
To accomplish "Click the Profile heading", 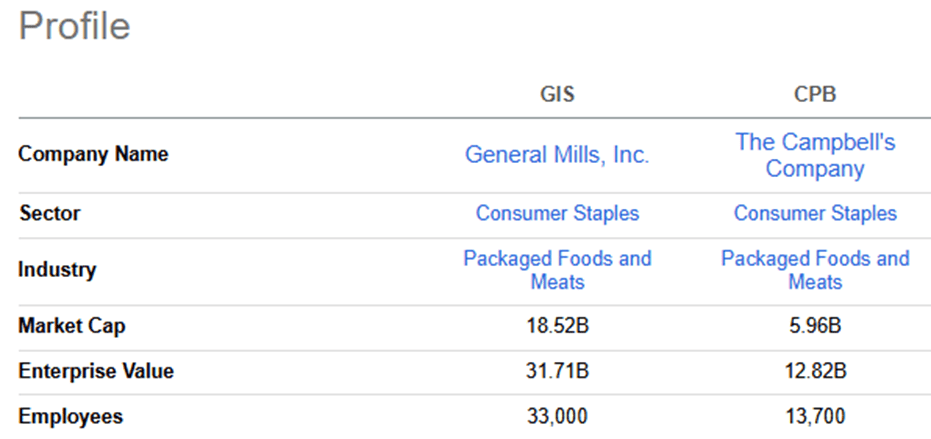I will pyautogui.click(x=75, y=26).
